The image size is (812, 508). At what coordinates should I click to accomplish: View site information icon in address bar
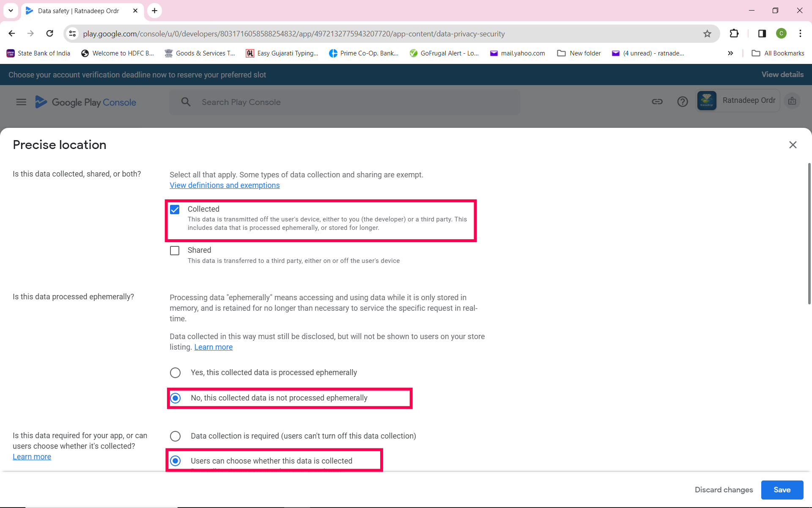(x=73, y=34)
